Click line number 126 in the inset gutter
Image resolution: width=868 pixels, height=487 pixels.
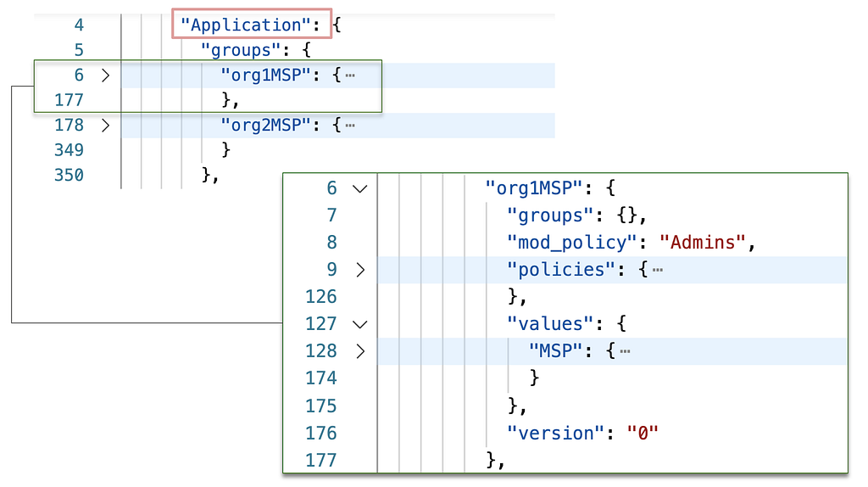pos(321,297)
